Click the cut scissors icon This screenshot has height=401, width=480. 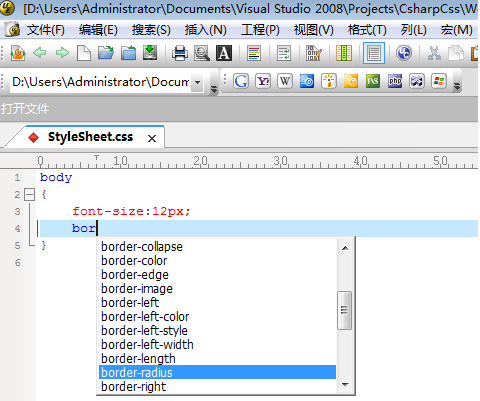click(x=434, y=53)
